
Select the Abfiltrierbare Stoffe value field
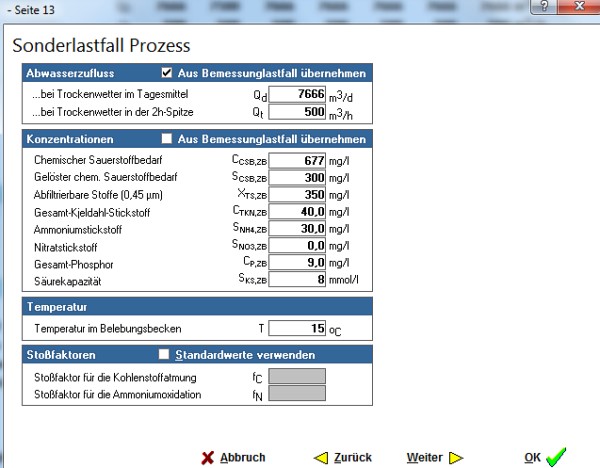pos(298,194)
